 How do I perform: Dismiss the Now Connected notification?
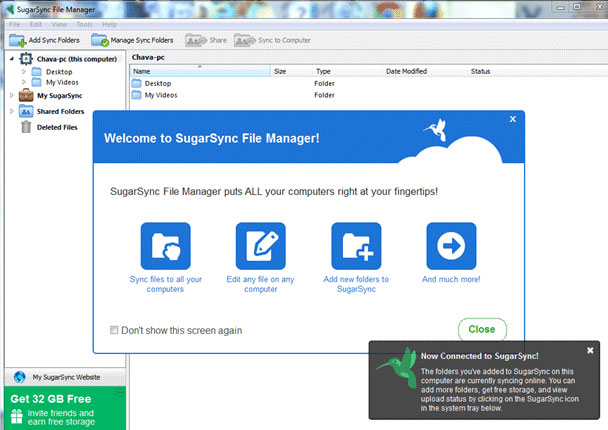[590, 351]
